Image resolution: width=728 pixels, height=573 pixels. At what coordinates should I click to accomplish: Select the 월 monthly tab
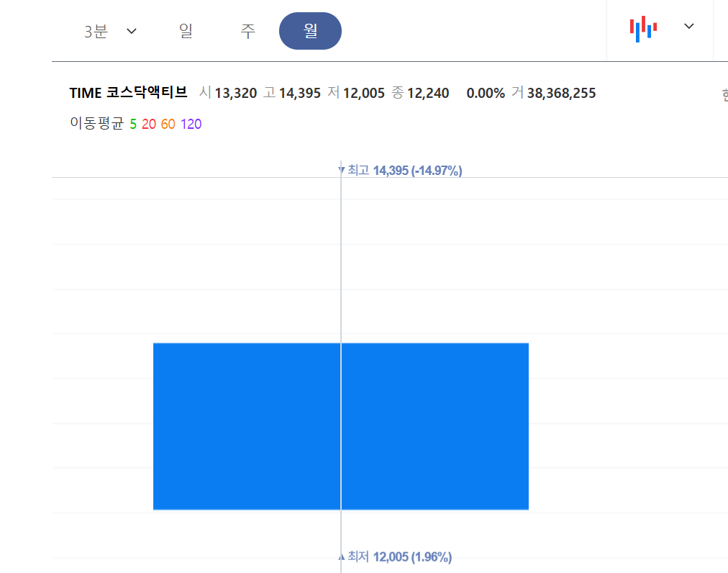click(x=310, y=31)
